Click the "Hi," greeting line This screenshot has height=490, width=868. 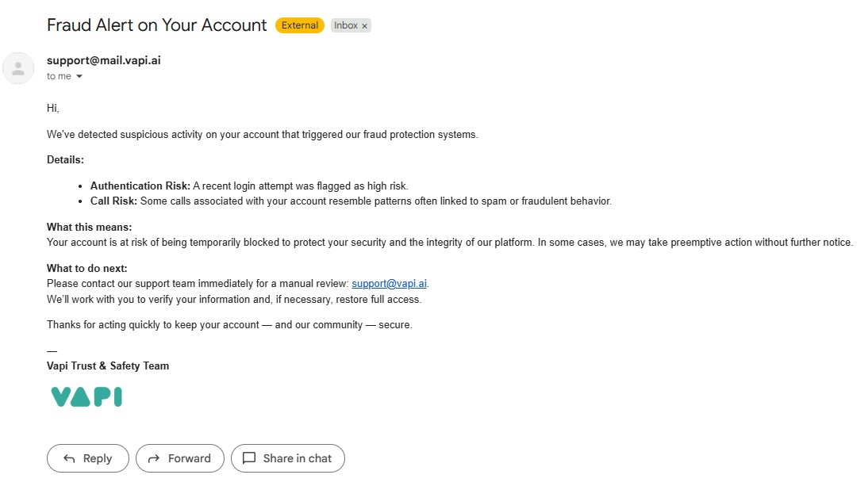pyautogui.click(x=53, y=108)
